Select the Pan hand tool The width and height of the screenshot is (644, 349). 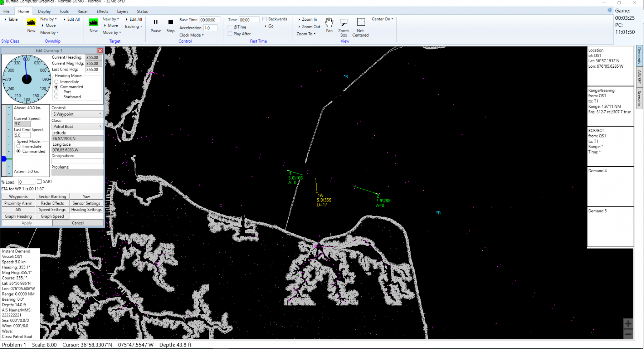coord(329,23)
